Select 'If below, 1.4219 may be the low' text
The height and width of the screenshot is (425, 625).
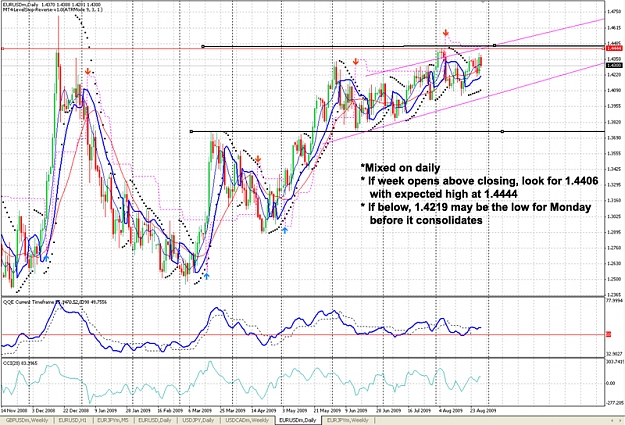pyautogui.click(x=476, y=207)
